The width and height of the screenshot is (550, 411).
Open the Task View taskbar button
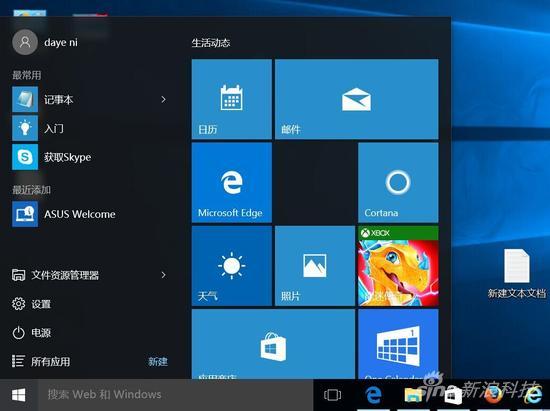tap(332, 395)
